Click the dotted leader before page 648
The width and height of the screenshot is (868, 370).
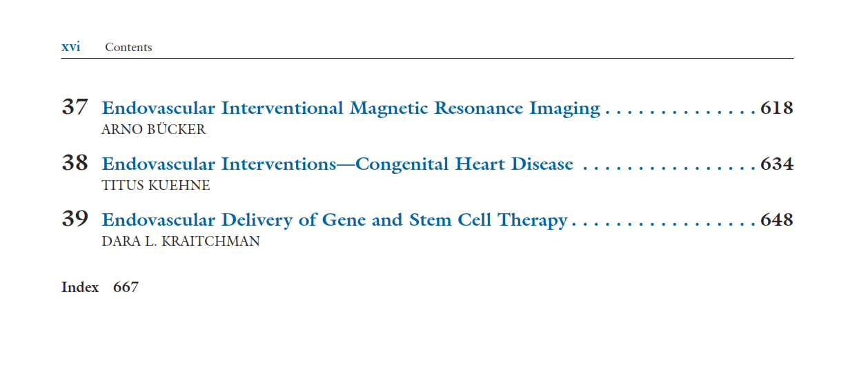coord(662,222)
